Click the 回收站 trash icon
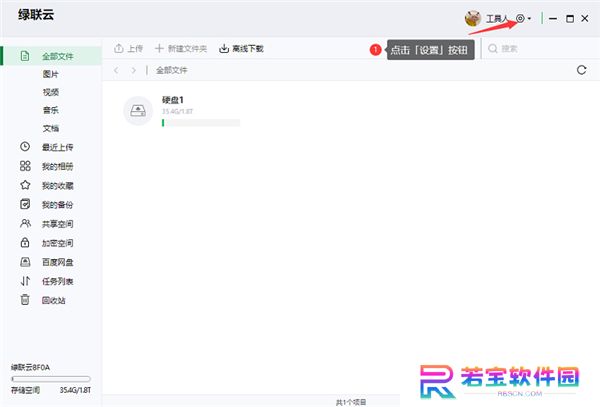The image size is (600, 407). (25, 300)
